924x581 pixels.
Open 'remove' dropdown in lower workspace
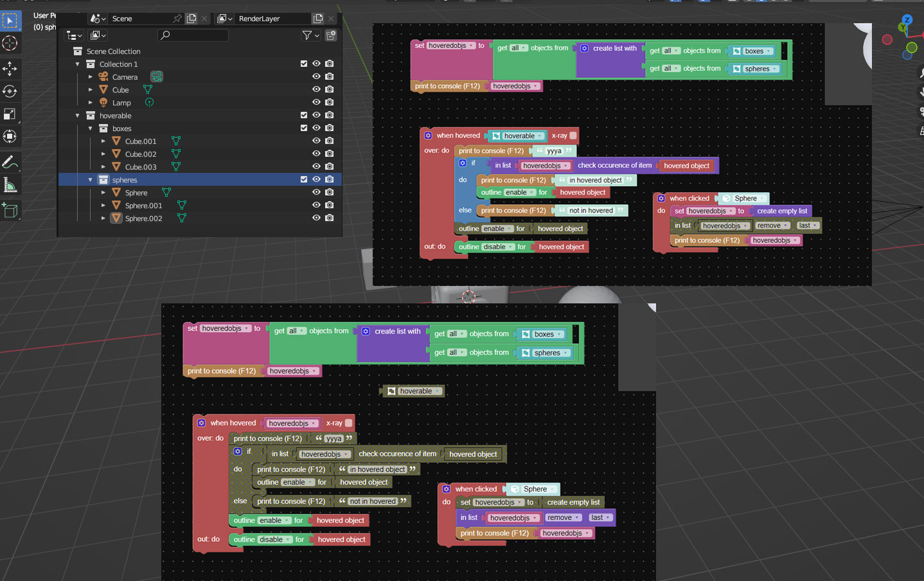[x=564, y=517]
